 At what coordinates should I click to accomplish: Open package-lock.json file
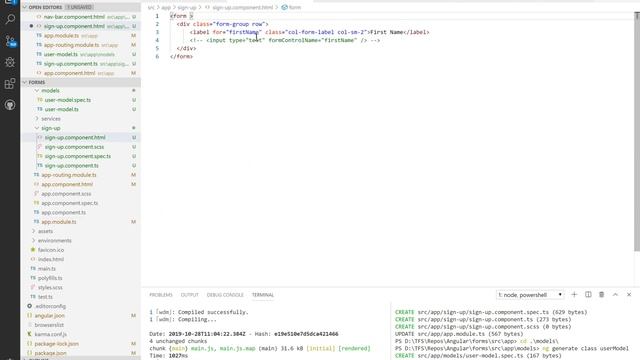(80, 344)
